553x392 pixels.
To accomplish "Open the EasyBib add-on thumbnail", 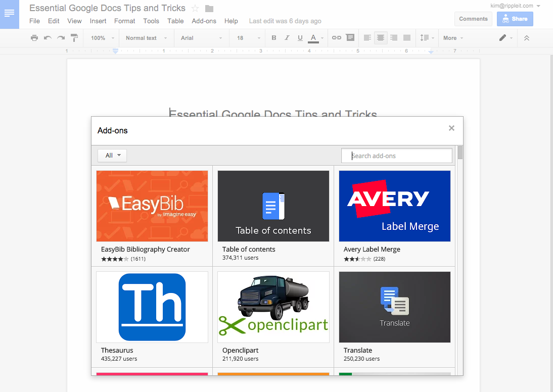I will pyautogui.click(x=152, y=206).
